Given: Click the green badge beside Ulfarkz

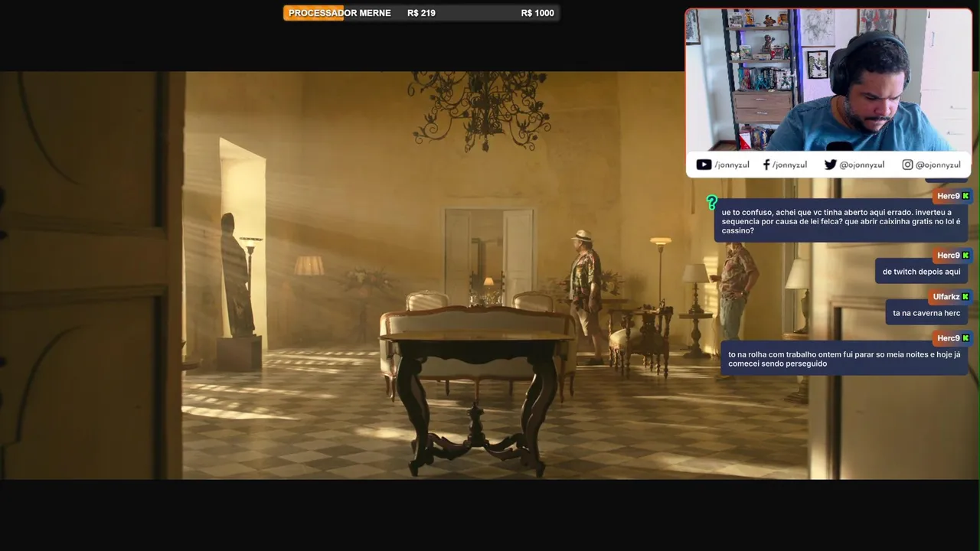Looking at the screenshot, I should [x=965, y=297].
